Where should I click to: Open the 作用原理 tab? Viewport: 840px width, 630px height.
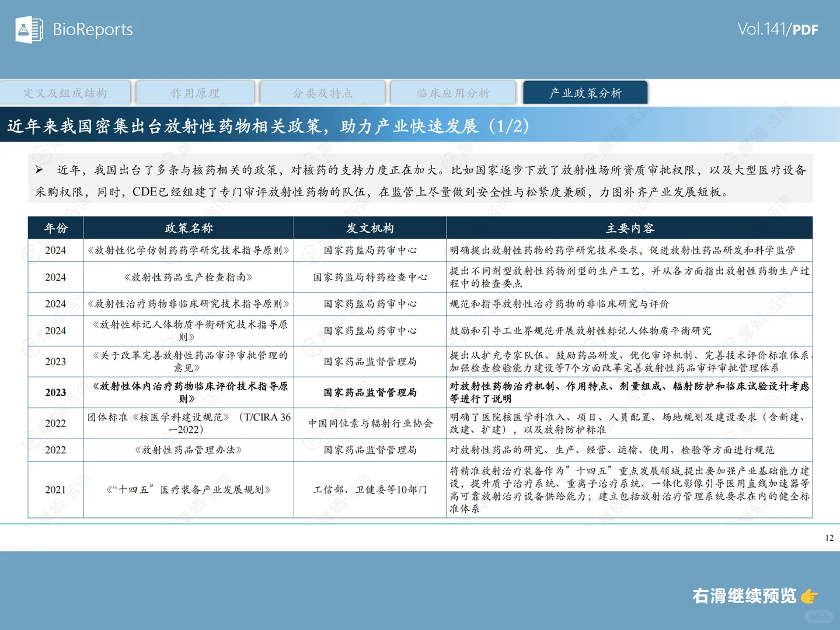[x=195, y=92]
